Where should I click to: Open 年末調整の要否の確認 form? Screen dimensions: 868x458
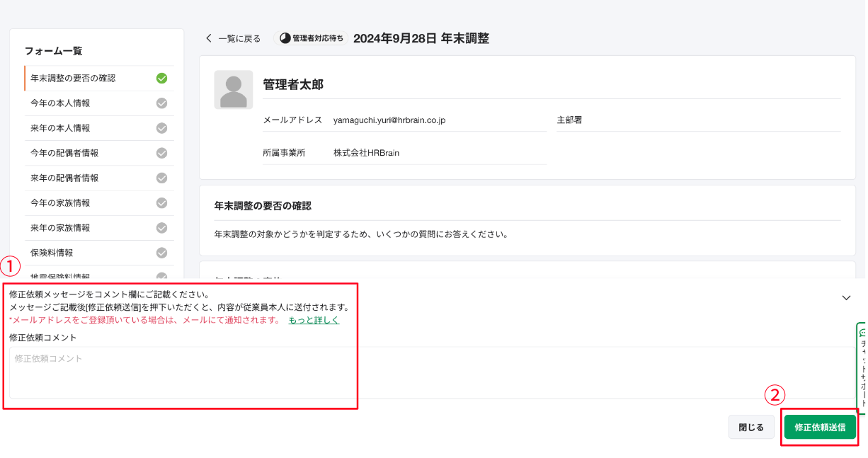coord(73,78)
